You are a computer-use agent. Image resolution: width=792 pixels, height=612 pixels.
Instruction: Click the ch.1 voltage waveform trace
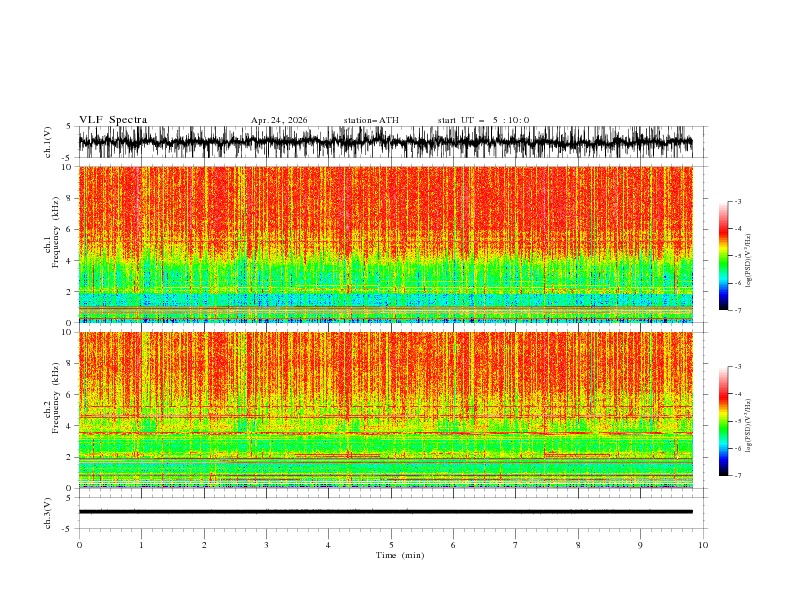(x=385, y=142)
